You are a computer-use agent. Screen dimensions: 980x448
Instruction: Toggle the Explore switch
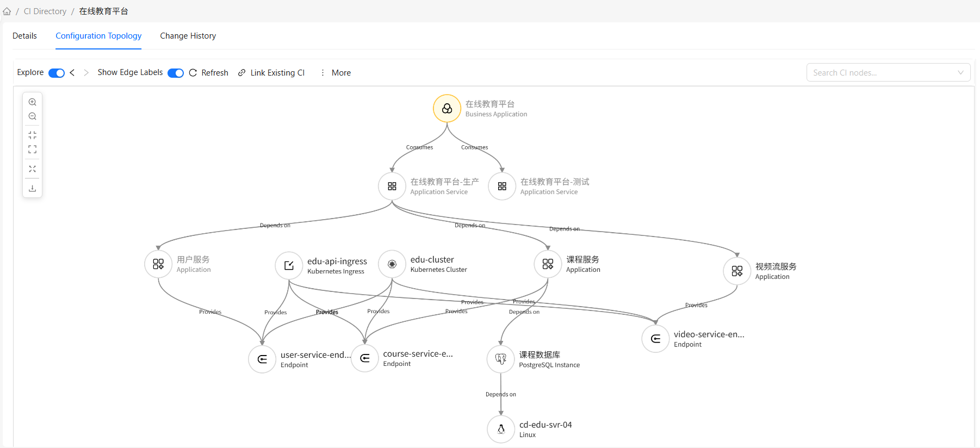pyautogui.click(x=57, y=73)
